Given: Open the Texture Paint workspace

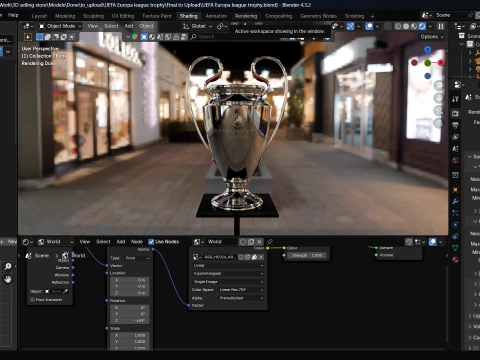Looking at the screenshot, I should click(x=157, y=16).
